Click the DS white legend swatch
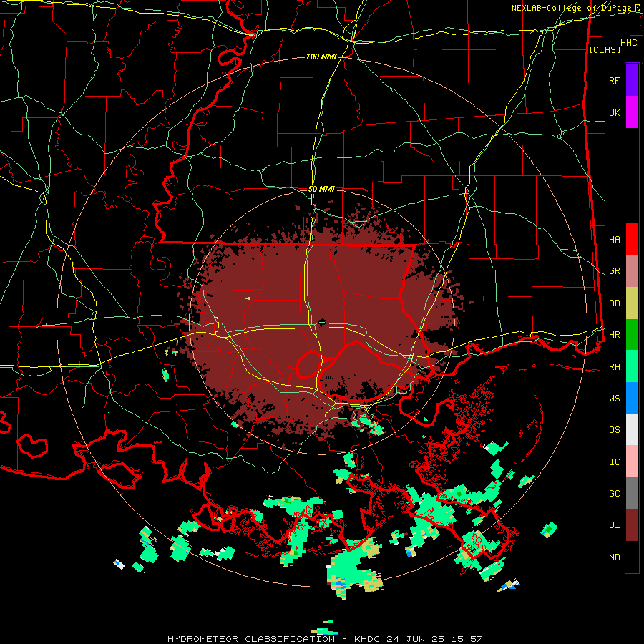The height and width of the screenshot is (644, 644). (x=632, y=429)
